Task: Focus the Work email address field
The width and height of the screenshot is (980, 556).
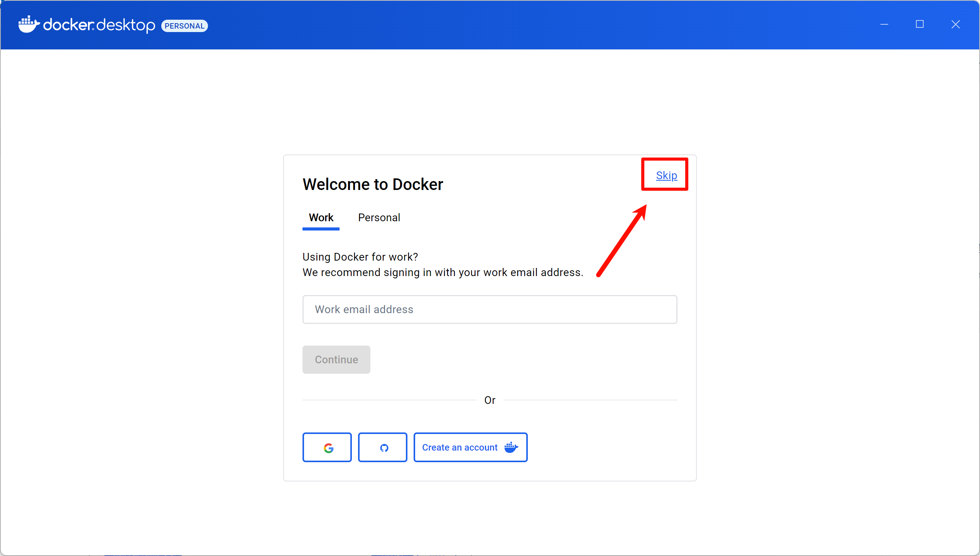Action: coord(490,310)
